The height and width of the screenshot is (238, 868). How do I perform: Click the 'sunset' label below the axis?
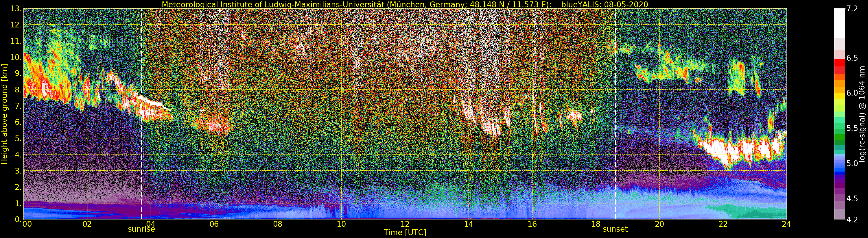tap(615, 229)
